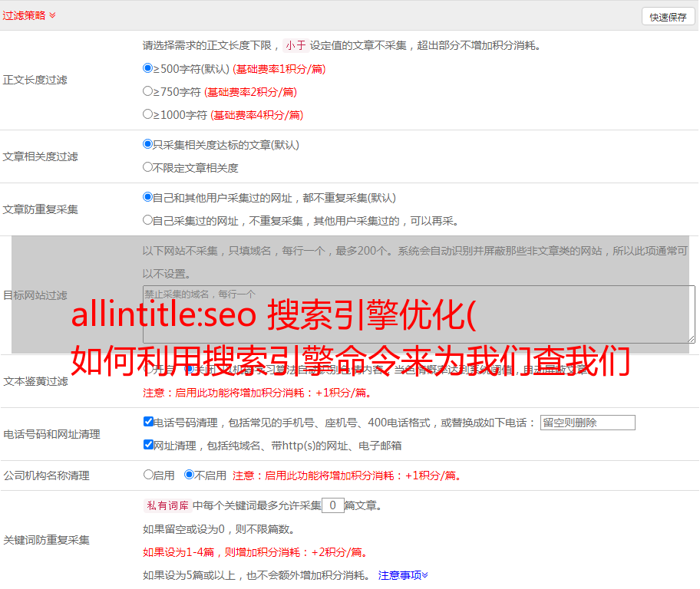Click the 私有词库 tag label
Image resolution: width=700 pixels, height=589 pixels.
pos(168,505)
